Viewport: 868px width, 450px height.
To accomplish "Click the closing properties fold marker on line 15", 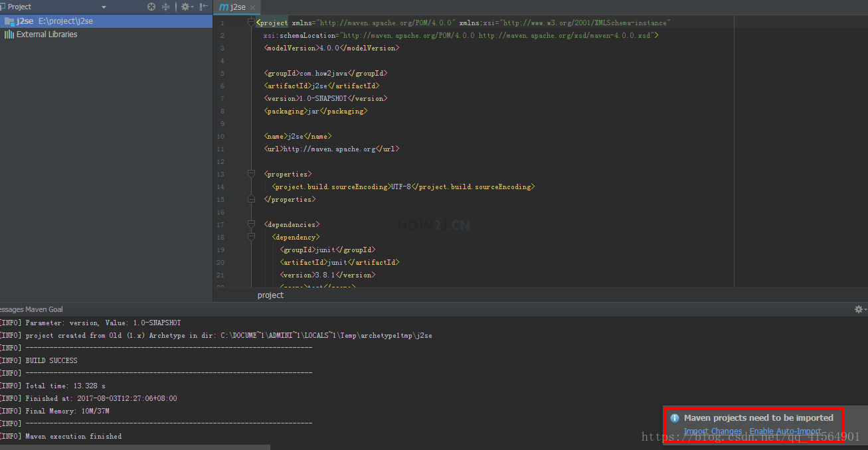I will click(251, 199).
